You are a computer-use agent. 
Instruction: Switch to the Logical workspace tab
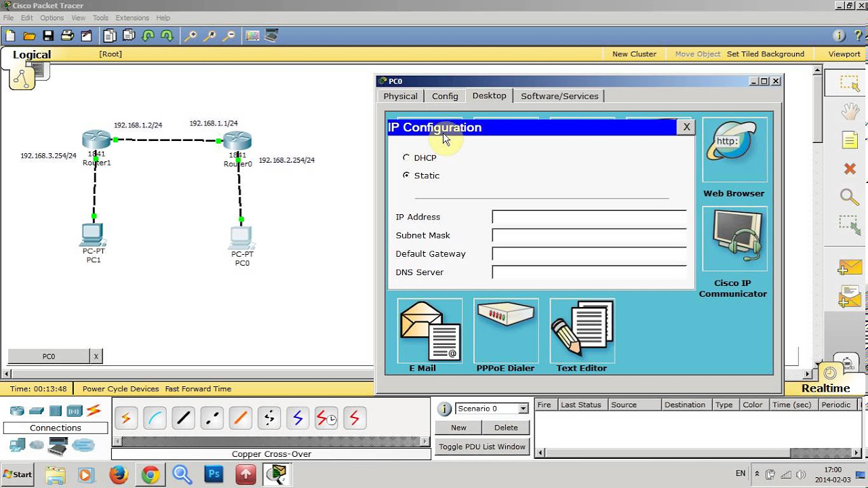(32, 55)
